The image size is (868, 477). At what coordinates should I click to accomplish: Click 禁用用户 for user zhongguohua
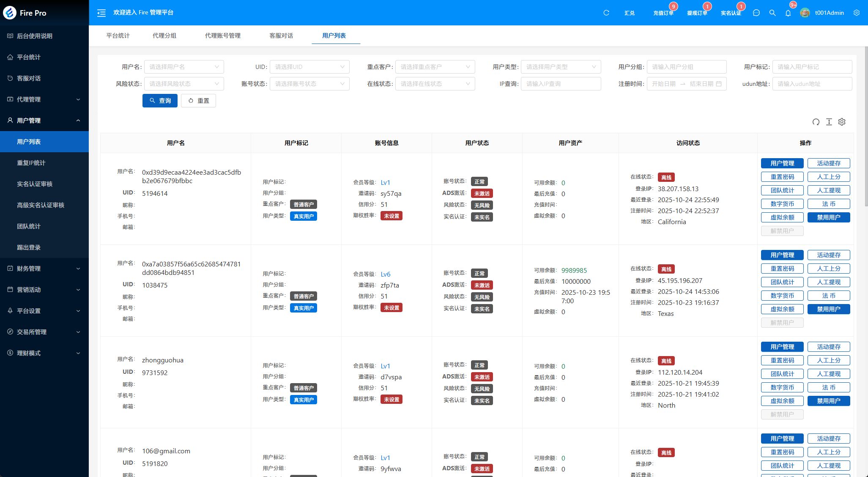828,401
